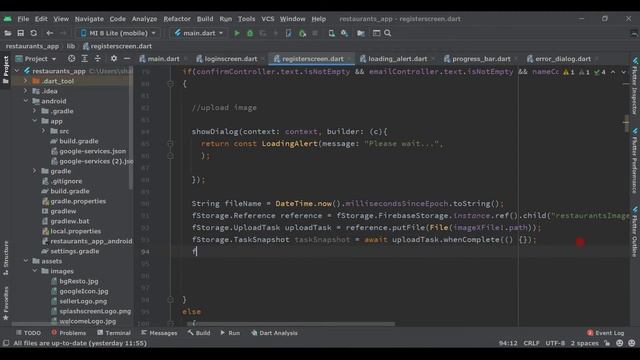
Task: Toggle the Flutter Outline side panel
Action: (x=635, y=231)
